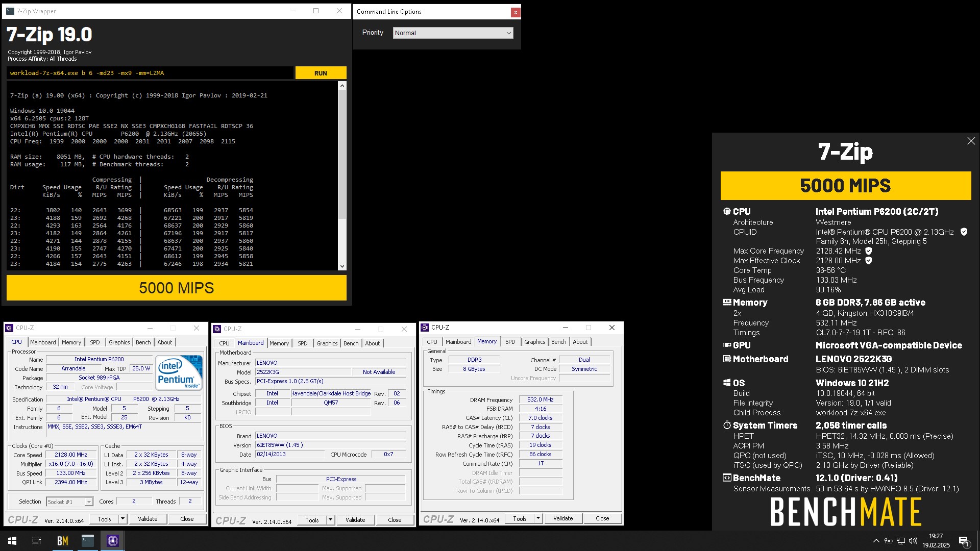980x551 pixels.
Task: Open Task View from the taskbar
Action: point(37,541)
